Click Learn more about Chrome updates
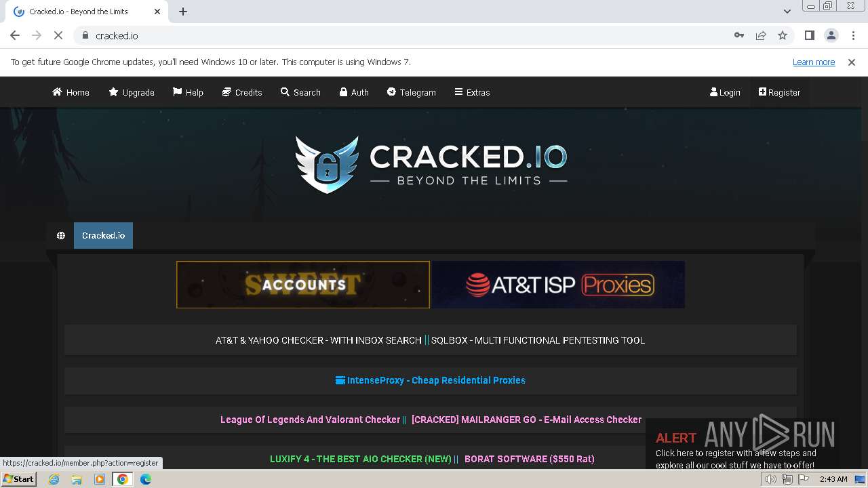This screenshot has height=488, width=868. [814, 62]
